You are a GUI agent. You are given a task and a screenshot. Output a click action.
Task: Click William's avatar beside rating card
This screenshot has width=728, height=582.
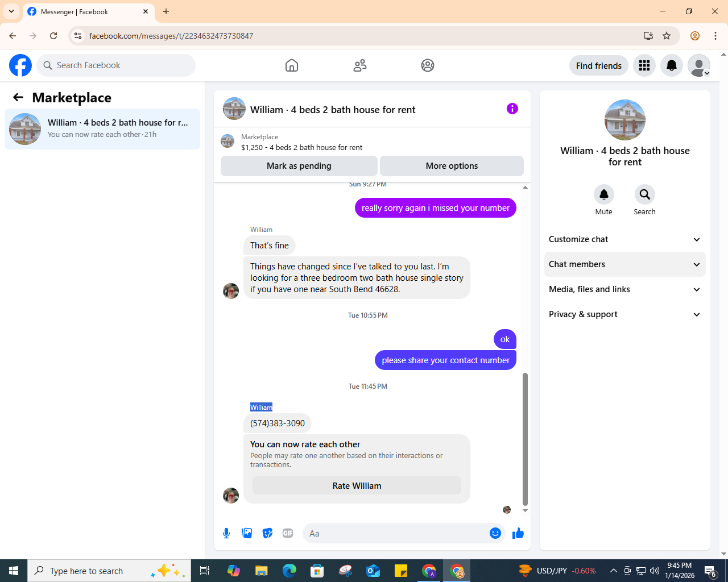click(231, 496)
